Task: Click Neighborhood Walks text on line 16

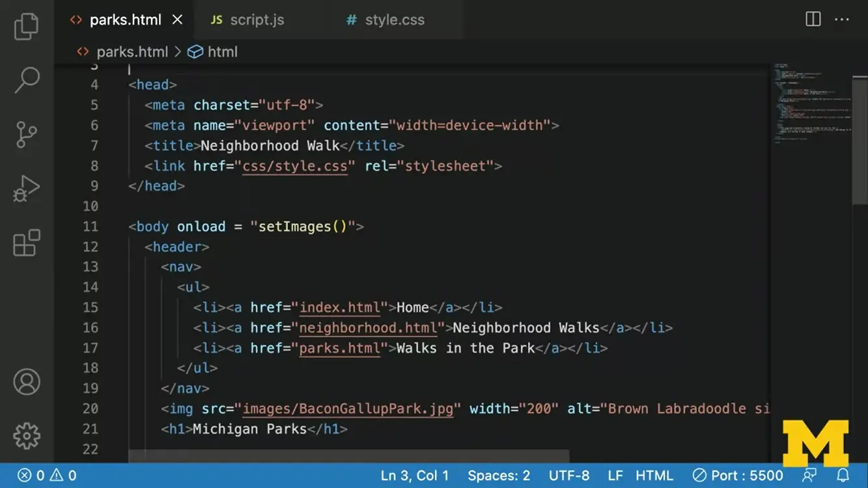Action: tap(526, 327)
